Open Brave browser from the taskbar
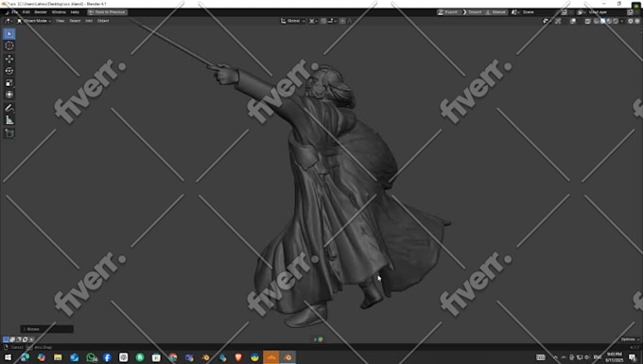This screenshot has width=643, height=364. tap(238, 357)
